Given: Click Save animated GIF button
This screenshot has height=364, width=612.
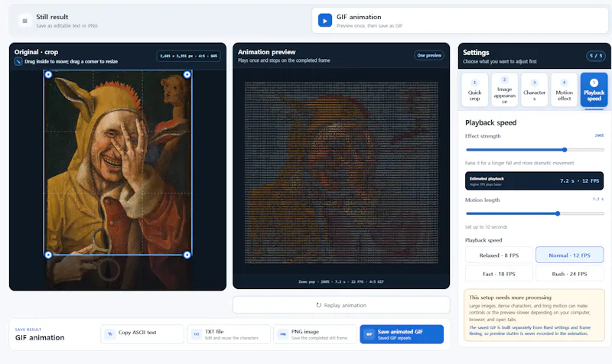Looking at the screenshot, I should (402, 334).
